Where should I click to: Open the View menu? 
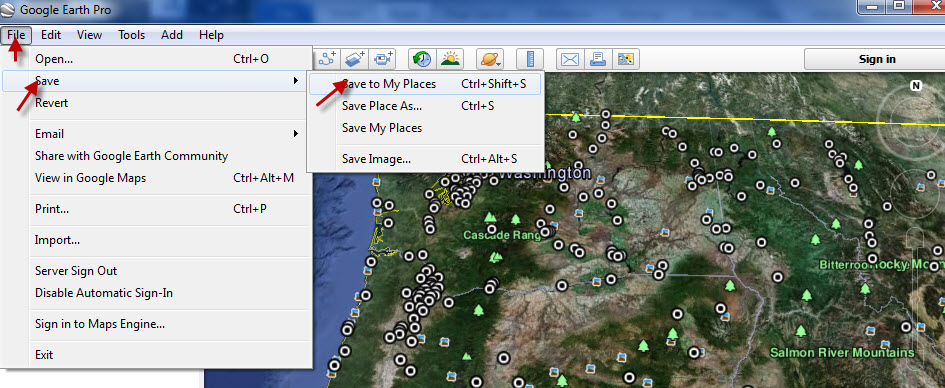click(89, 35)
